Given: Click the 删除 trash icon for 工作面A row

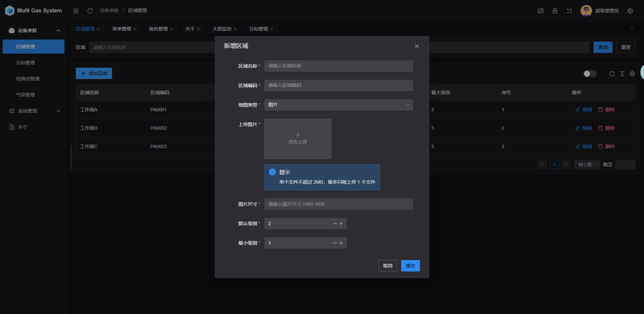Looking at the screenshot, I should [600, 110].
